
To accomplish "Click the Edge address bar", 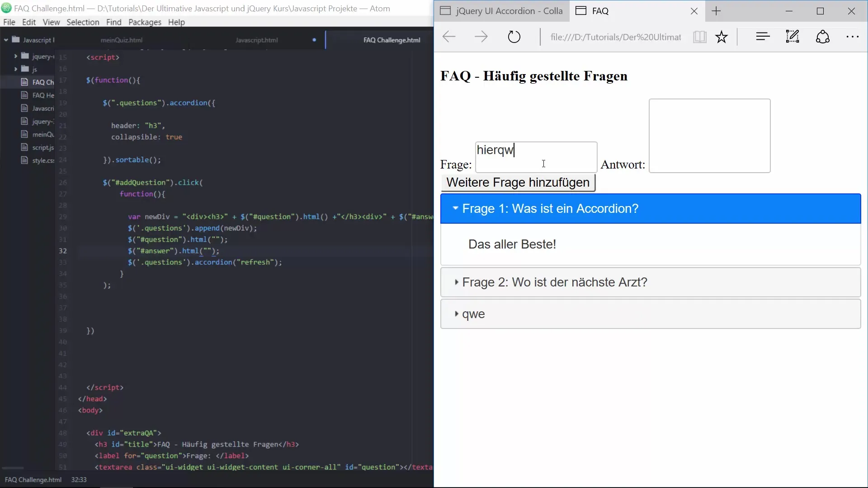I will pos(615,37).
